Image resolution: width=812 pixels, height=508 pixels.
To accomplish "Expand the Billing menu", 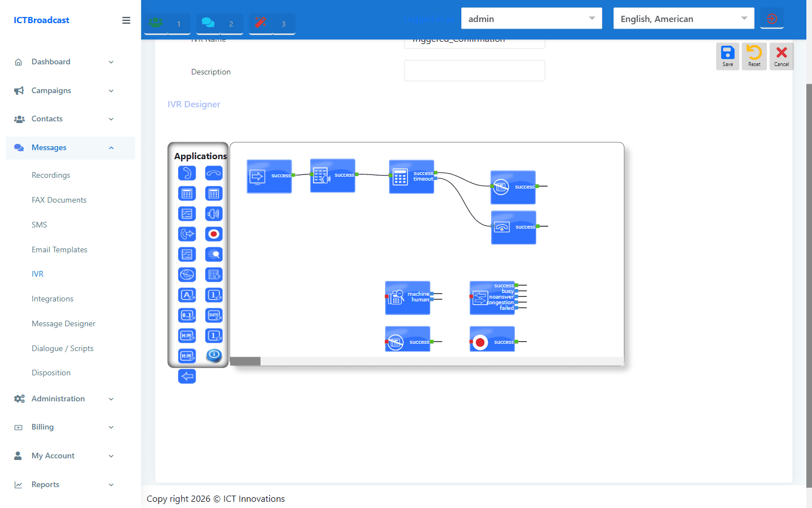I will 70,427.
